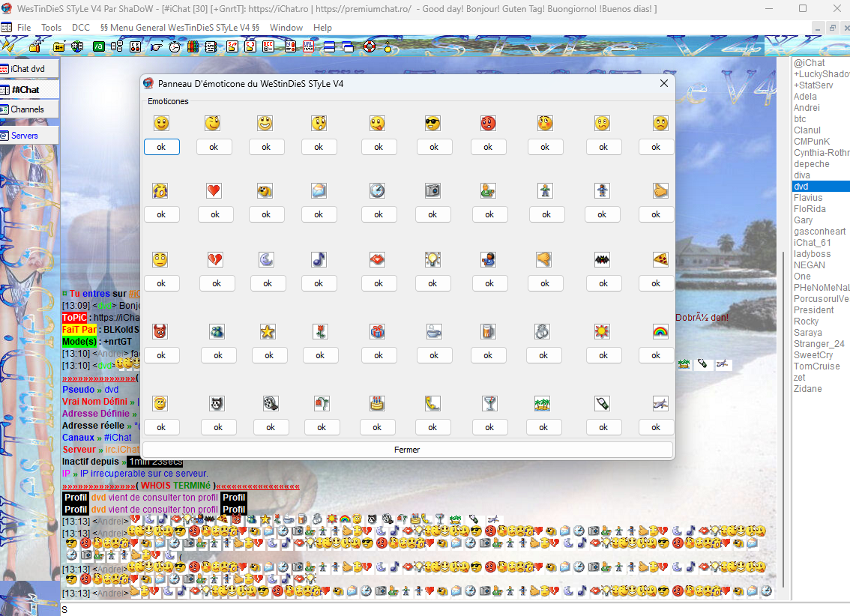Close the emoticon panel dialog
Viewport: 850px width, 616px height.
coord(664,83)
